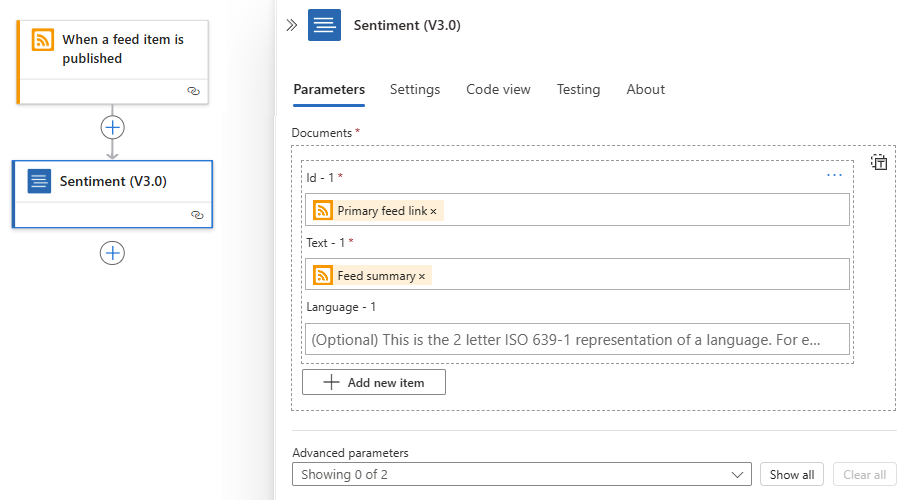Open the Advanced parameters dropdown
The image size is (900, 500).
pyautogui.click(x=522, y=475)
